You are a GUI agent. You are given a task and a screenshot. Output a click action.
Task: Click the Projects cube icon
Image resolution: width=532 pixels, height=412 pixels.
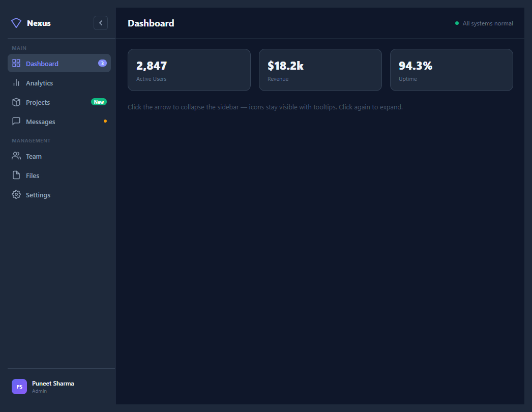tap(16, 102)
